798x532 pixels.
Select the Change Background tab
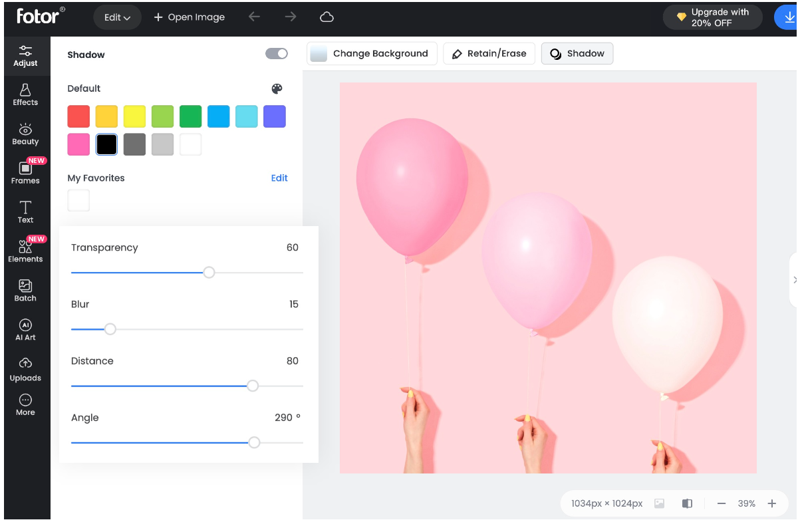pos(372,54)
